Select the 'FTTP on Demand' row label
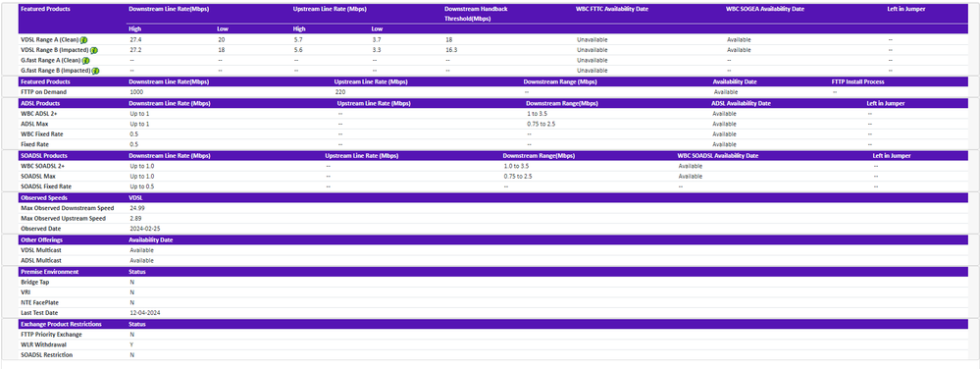Image resolution: width=980 pixels, height=369 pixels. click(x=44, y=92)
